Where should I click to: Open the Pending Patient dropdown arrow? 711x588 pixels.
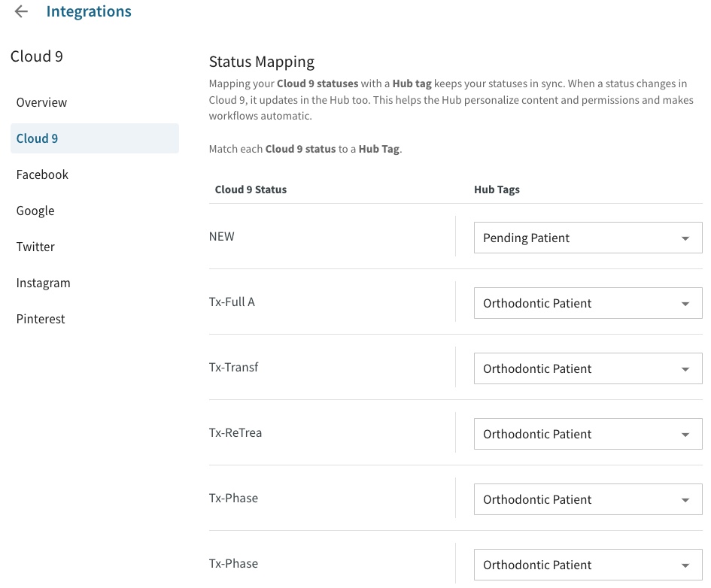pyautogui.click(x=685, y=238)
